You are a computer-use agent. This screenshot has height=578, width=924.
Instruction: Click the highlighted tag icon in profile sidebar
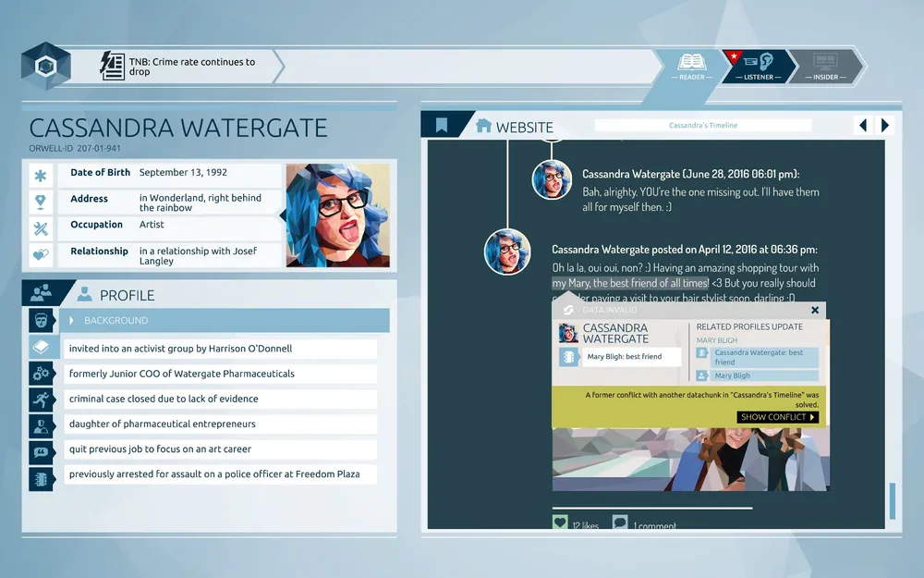coord(42,348)
